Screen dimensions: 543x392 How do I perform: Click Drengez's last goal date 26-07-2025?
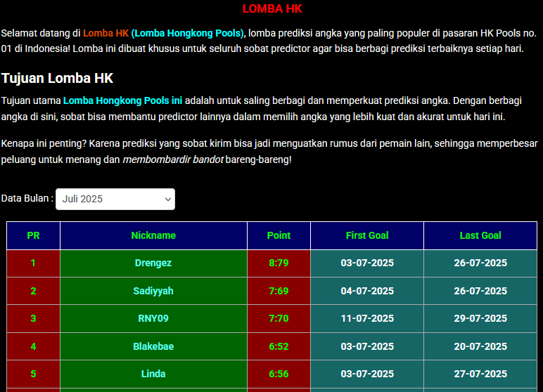tap(480, 263)
